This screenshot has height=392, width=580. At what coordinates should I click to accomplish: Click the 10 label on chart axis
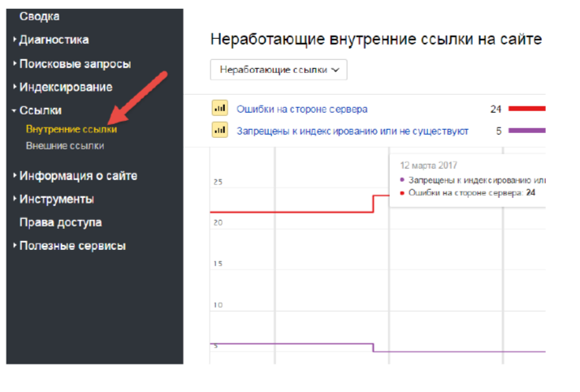[x=218, y=305]
